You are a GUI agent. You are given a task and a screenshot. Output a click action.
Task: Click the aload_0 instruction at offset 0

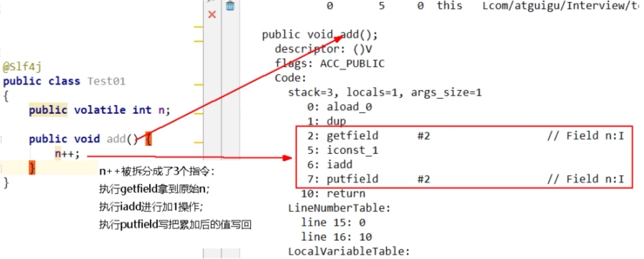click(x=349, y=107)
